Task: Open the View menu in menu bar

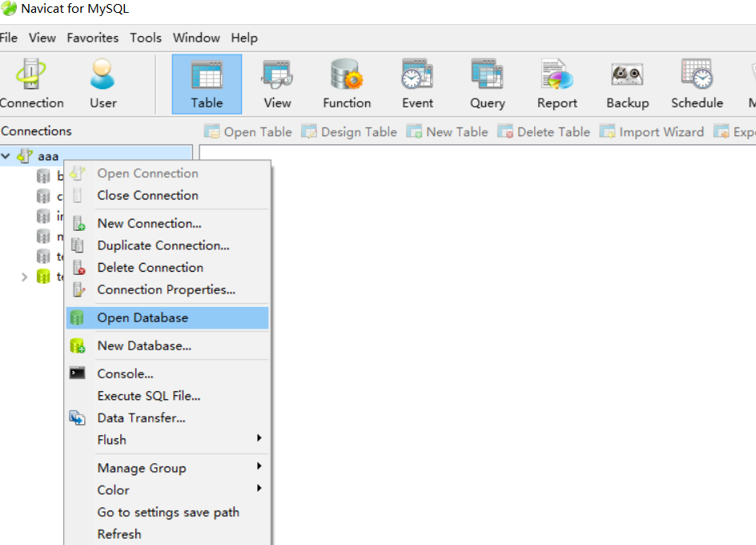Action: coord(42,38)
